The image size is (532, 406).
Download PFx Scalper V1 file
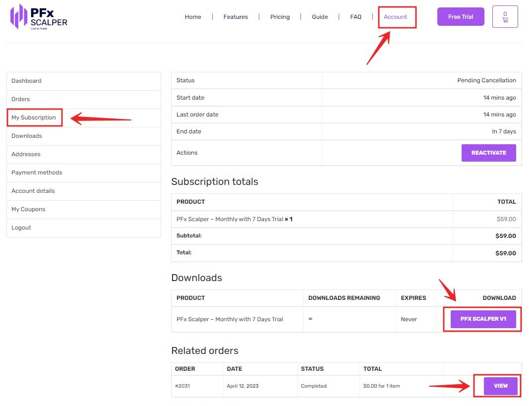point(483,319)
